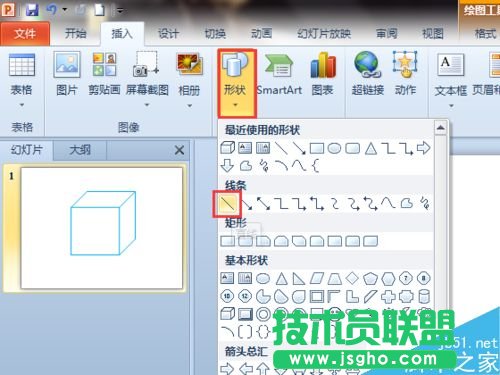Click the 动作 action button
The width and height of the screenshot is (500, 375).
[405, 74]
